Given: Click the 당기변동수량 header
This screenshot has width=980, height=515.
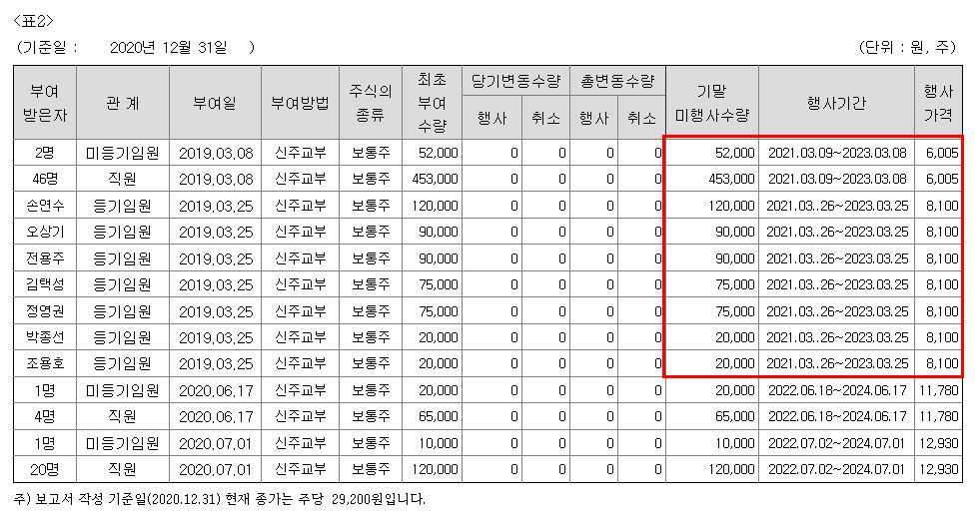Looking at the screenshot, I should click(x=515, y=81).
